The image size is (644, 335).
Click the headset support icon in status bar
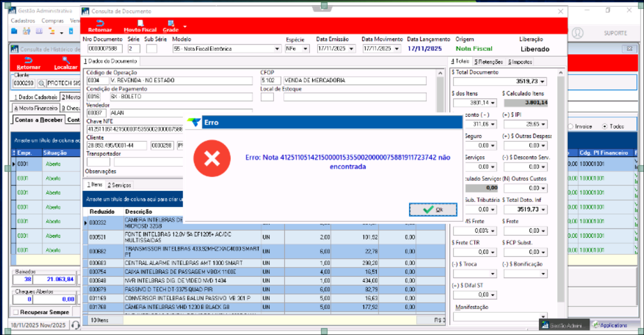[x=75, y=325]
